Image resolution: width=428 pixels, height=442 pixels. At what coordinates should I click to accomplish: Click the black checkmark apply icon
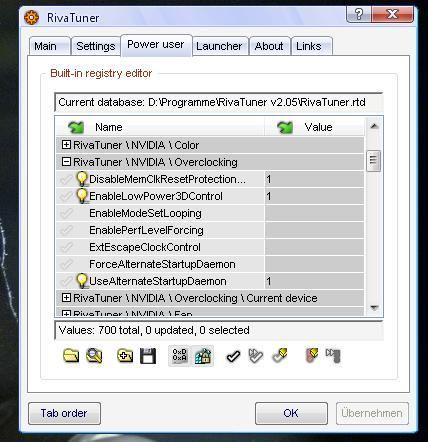pos(233,356)
